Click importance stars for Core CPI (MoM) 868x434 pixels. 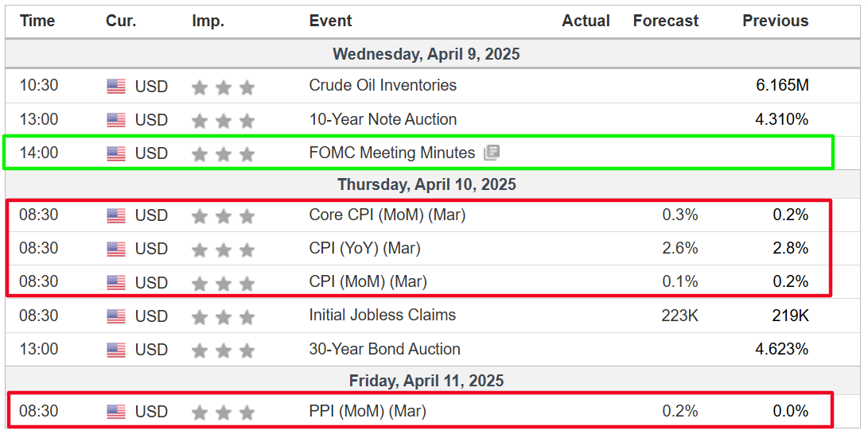click(x=223, y=216)
